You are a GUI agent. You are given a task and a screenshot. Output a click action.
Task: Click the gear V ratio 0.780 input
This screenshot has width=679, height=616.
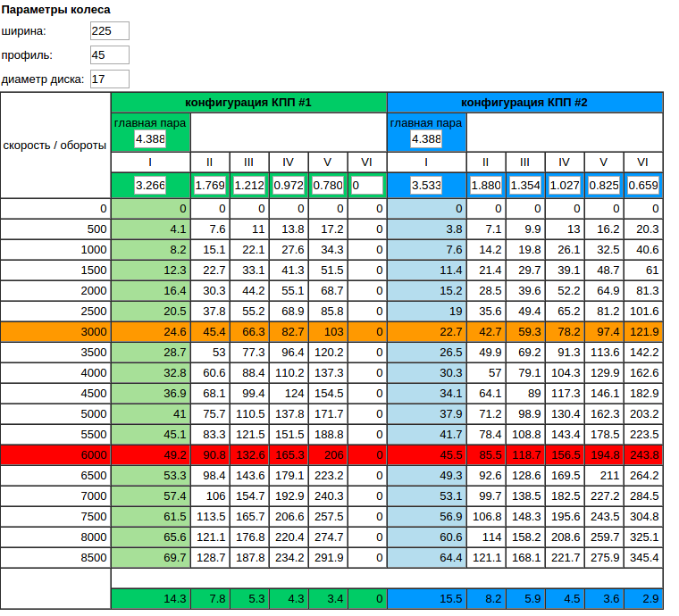pos(328,186)
